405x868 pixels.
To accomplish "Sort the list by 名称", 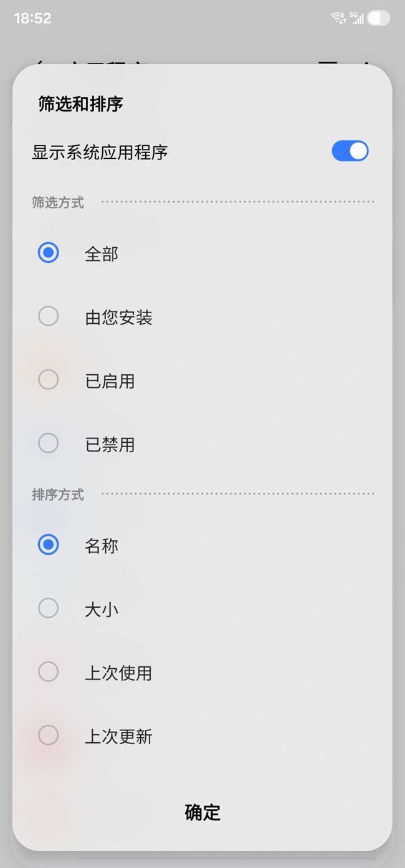I will point(49,545).
